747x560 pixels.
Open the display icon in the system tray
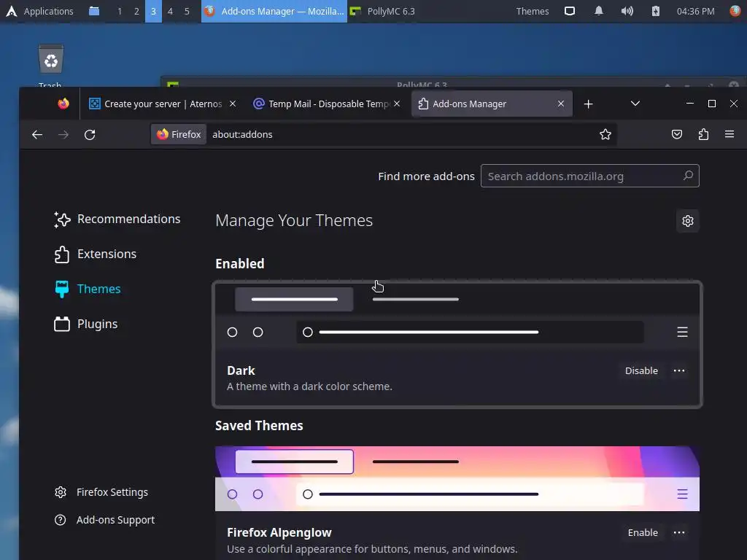569,11
